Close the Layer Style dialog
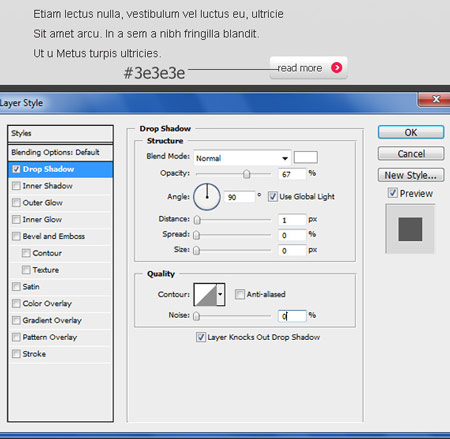The width and height of the screenshot is (450, 439). click(436, 99)
